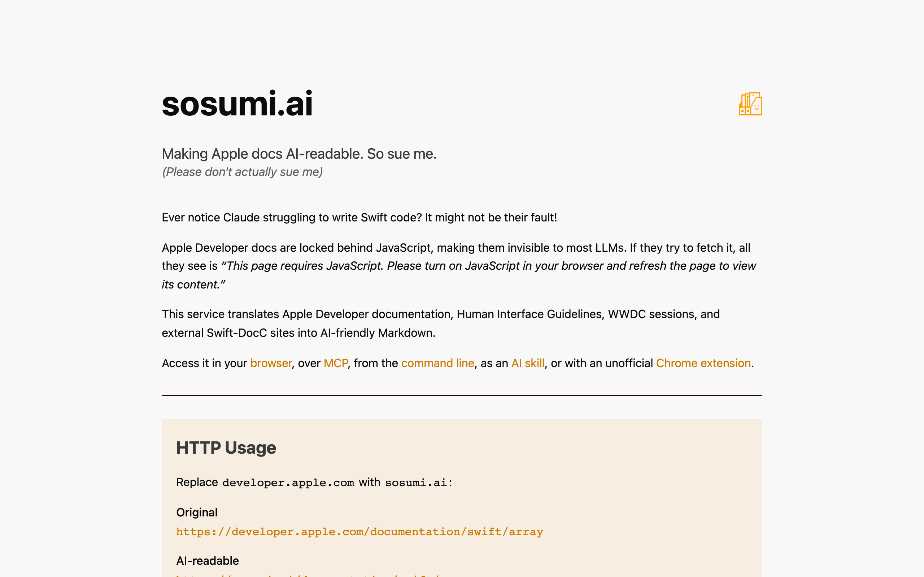Click the "Ever notice Claude struggling" sentence
The image size is (924, 577).
359,217
